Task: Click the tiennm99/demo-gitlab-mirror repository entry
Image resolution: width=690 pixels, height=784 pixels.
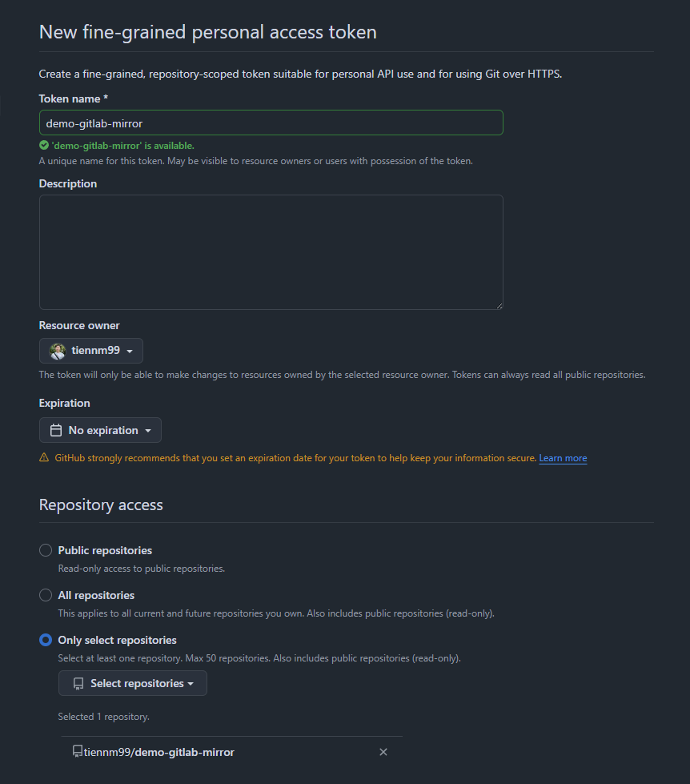Action: point(159,752)
